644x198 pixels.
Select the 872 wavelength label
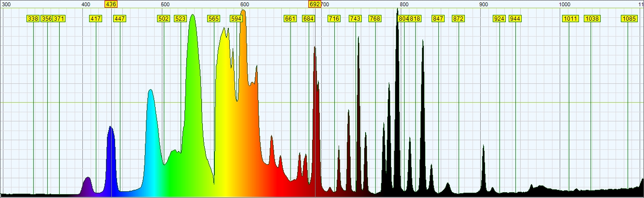coord(458,19)
